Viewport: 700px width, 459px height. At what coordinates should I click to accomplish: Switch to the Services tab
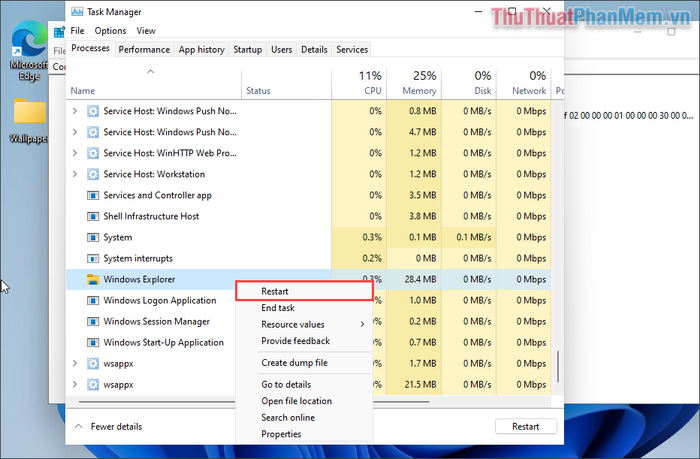pyautogui.click(x=352, y=50)
